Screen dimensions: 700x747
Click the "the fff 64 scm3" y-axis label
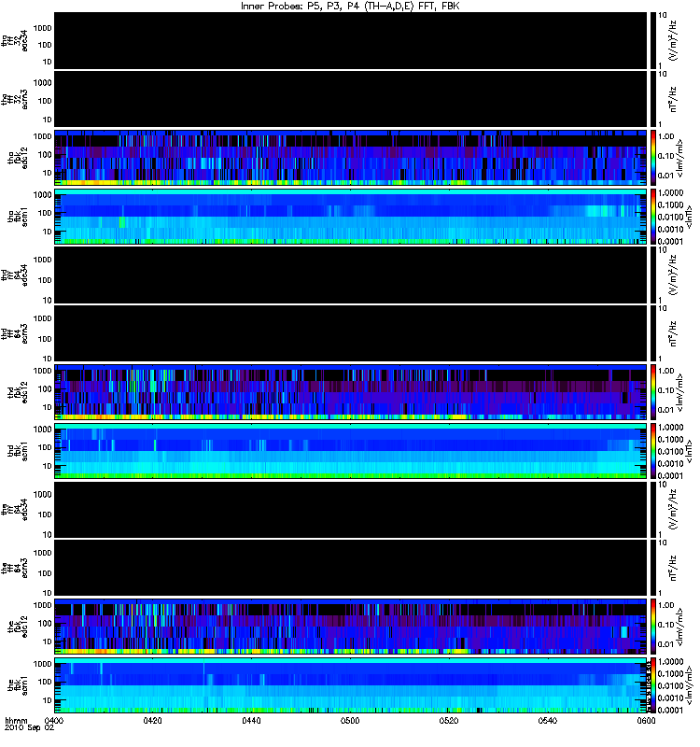(14, 568)
